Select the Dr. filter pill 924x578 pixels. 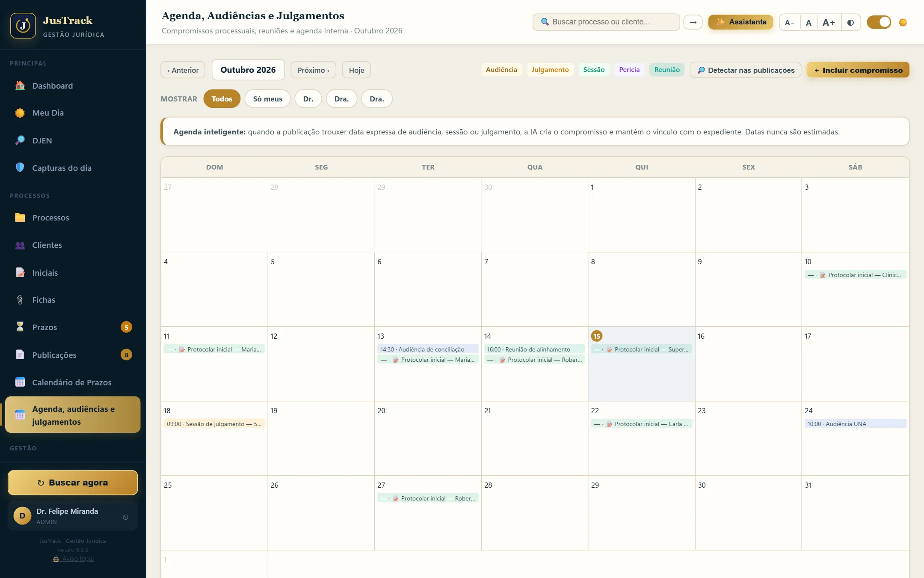click(x=308, y=99)
